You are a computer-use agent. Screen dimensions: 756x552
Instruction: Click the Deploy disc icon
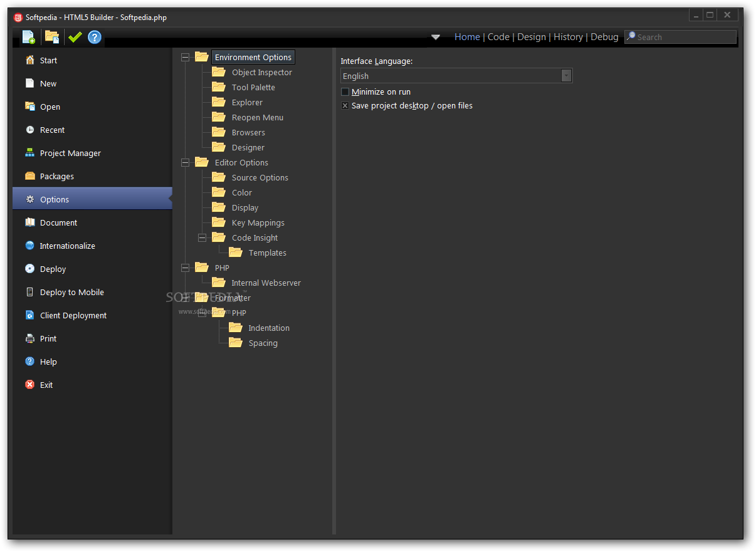coord(30,269)
